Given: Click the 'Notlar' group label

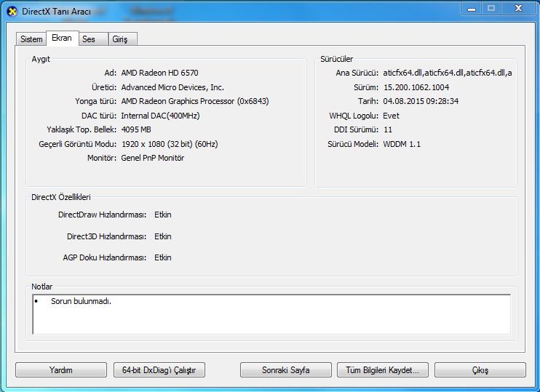Looking at the screenshot, I should (x=42, y=287).
